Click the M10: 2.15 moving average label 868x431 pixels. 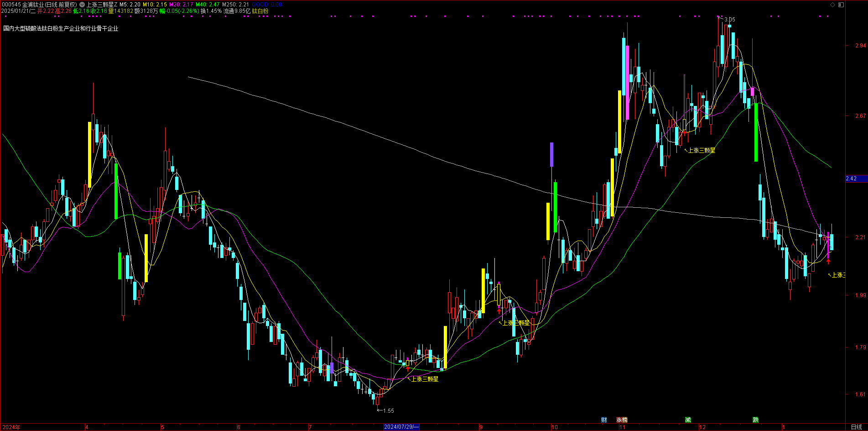155,5
